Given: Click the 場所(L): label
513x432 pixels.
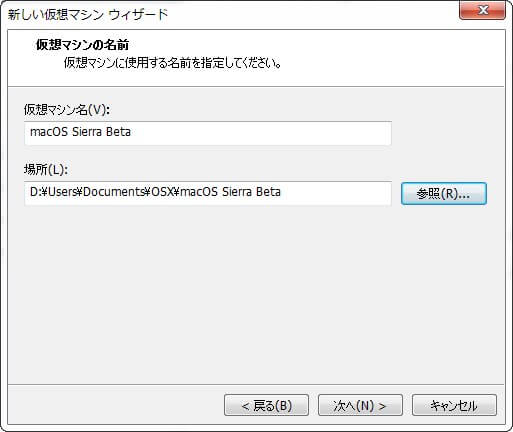Looking at the screenshot, I should 46,170.
